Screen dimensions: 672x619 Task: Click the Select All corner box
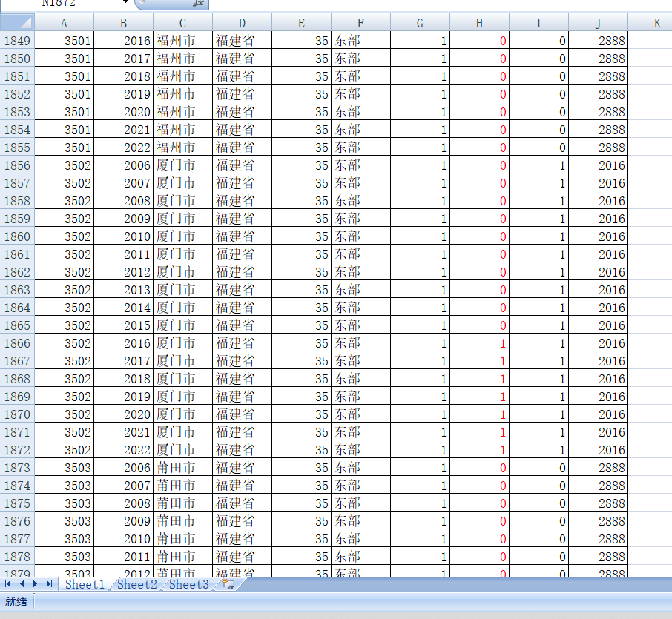pyautogui.click(x=18, y=23)
